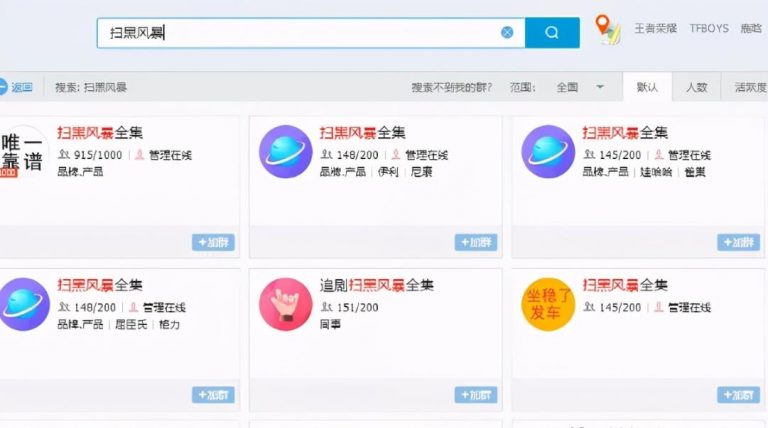Click the map location pin icon
The image size is (768, 428).
point(607,29)
